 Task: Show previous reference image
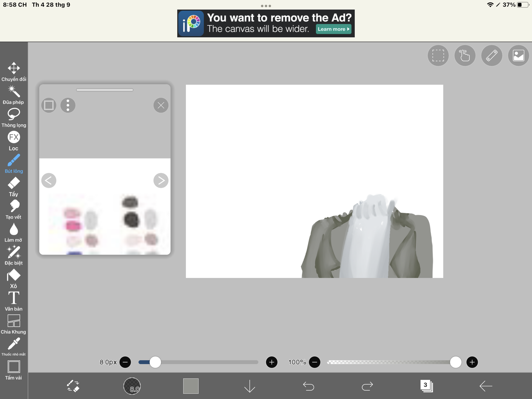pyautogui.click(x=49, y=181)
